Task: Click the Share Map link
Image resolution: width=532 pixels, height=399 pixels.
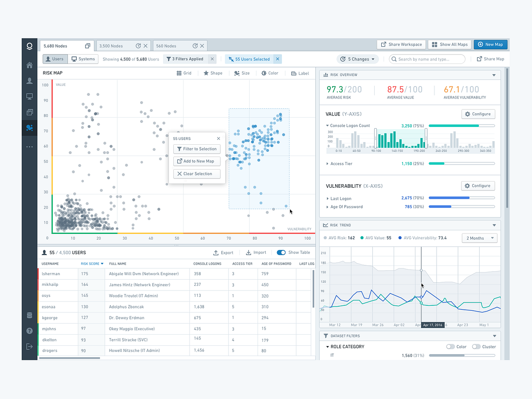Action: point(490,59)
